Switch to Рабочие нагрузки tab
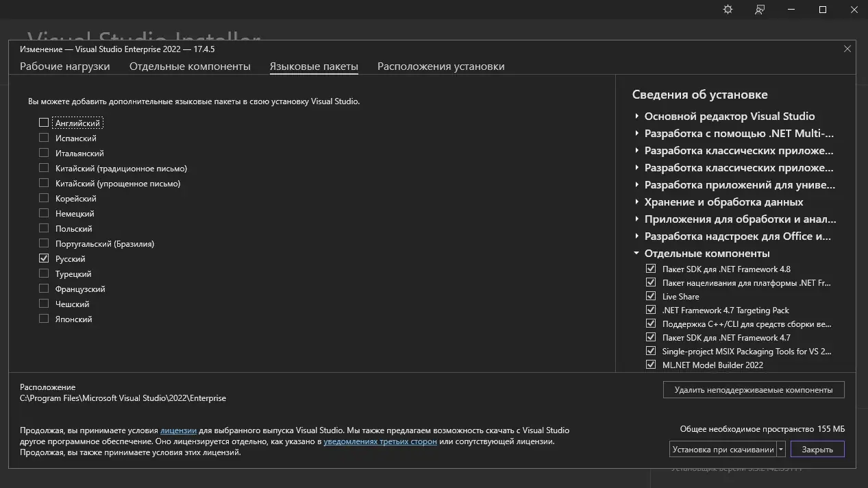The width and height of the screenshot is (868, 488). (65, 66)
